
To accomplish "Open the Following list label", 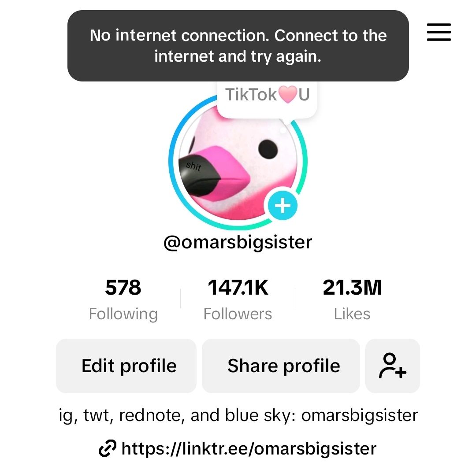I will (123, 314).
